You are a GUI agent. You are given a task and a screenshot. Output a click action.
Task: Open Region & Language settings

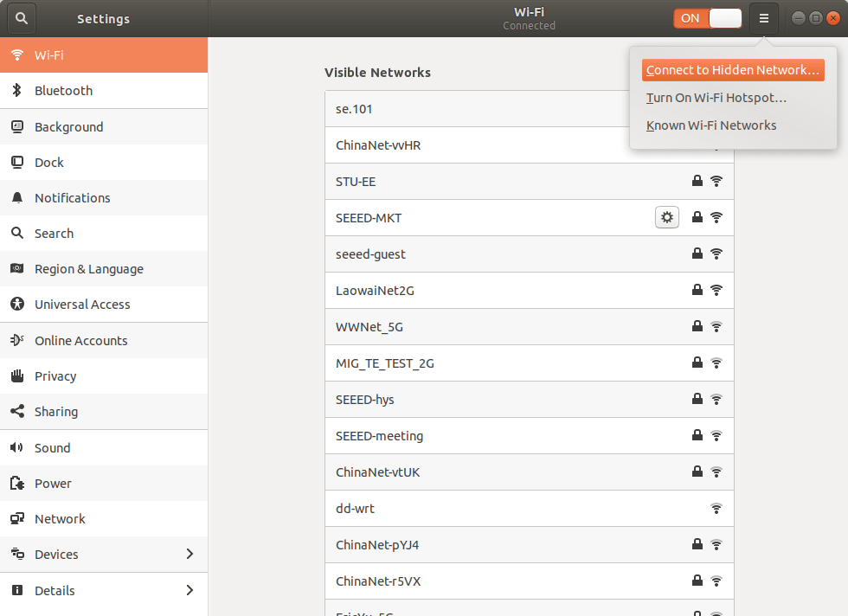[104, 268]
